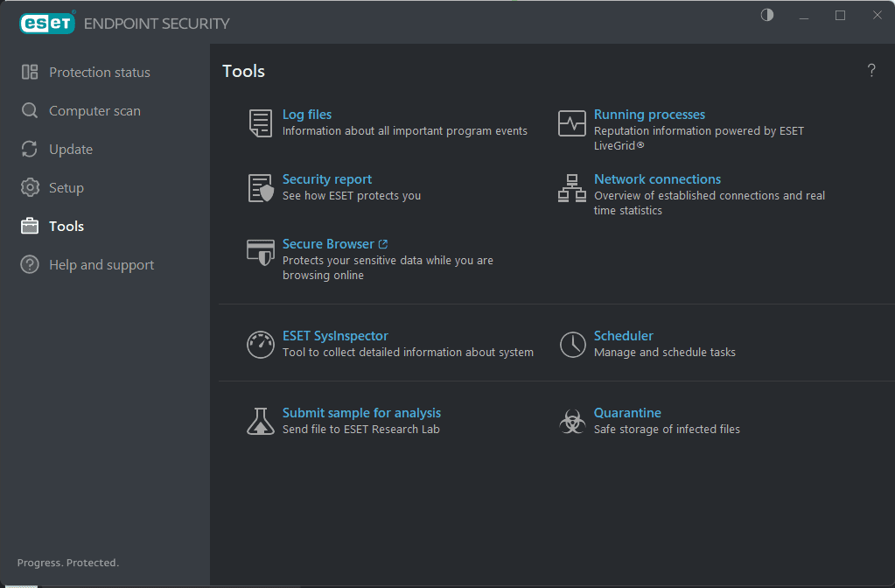The width and height of the screenshot is (895, 588).
Task: Maximize the ESET window
Action: coord(840,16)
